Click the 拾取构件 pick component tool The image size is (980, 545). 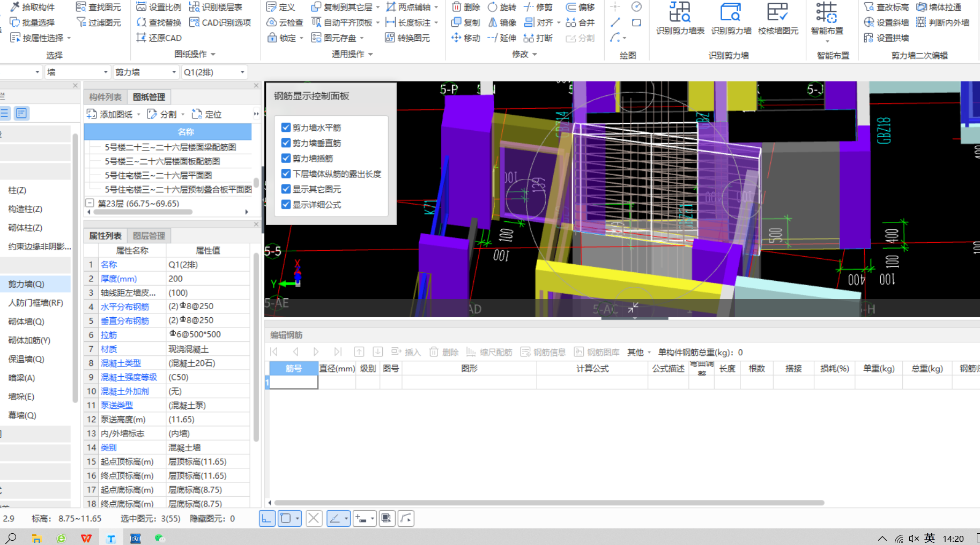[x=32, y=7]
